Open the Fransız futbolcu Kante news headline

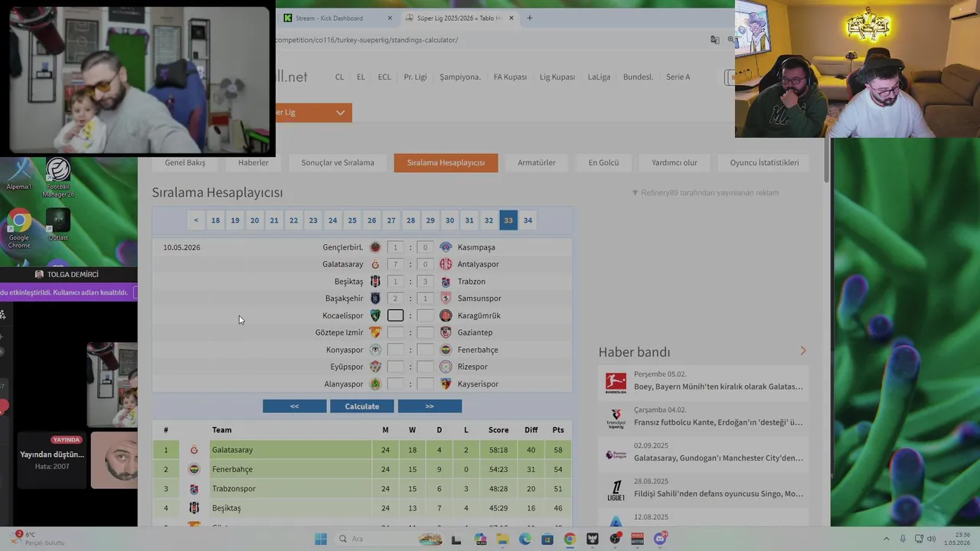coord(718,422)
